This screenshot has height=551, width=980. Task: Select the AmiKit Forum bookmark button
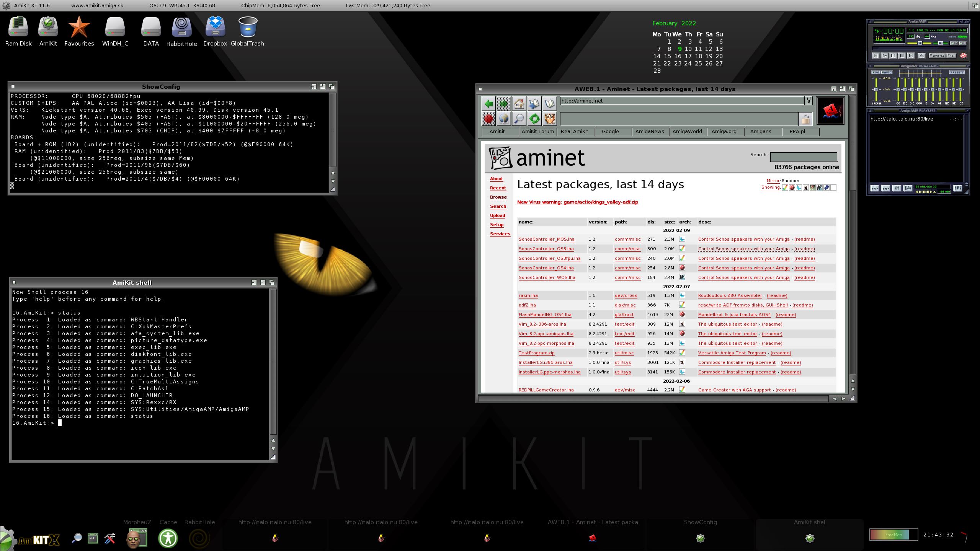[537, 131]
